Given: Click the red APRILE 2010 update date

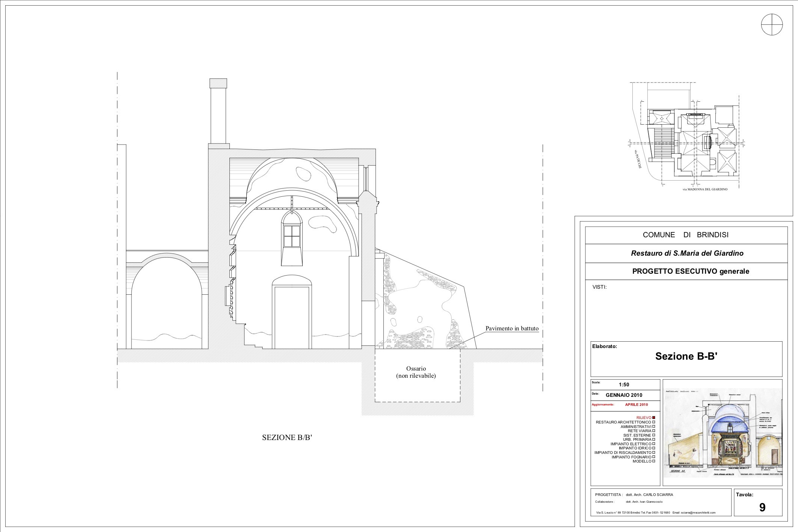Looking at the screenshot, I should point(636,405).
